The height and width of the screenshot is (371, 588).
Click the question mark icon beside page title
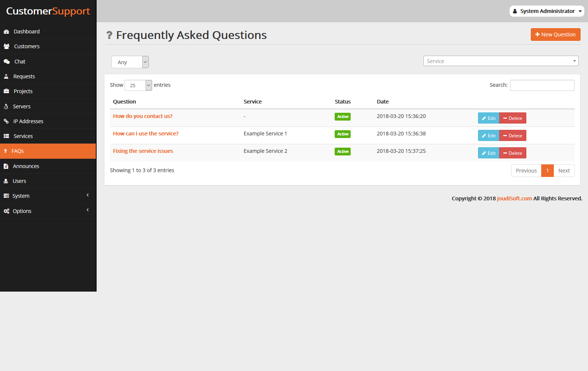[x=109, y=35]
